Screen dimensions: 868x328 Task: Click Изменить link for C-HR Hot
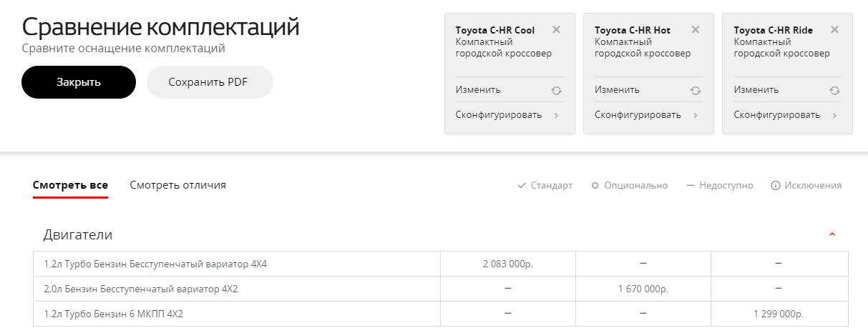(x=617, y=90)
